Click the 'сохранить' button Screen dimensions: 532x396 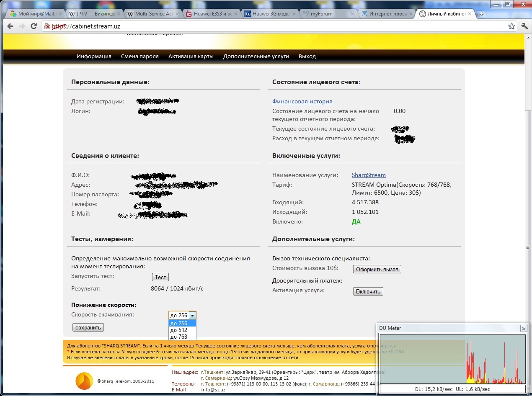coord(88,327)
